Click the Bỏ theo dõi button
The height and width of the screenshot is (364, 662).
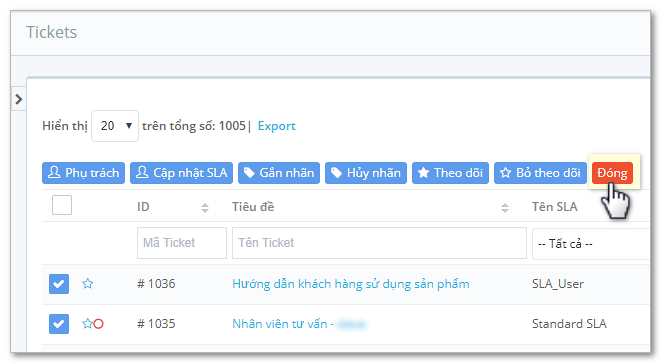[x=540, y=173]
